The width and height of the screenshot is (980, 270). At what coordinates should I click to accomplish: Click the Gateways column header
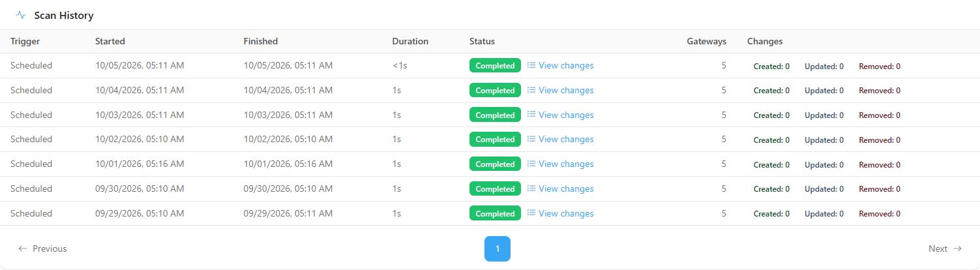tap(706, 41)
